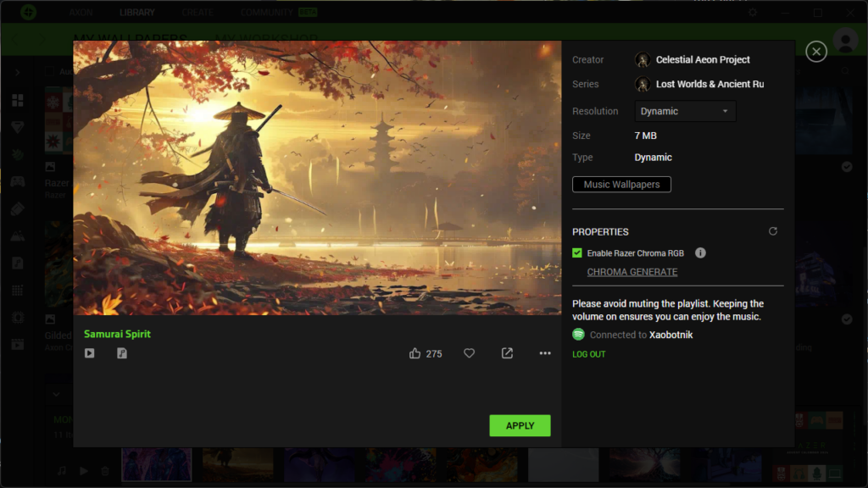868x488 pixels.
Task: Start the playlist with the bottom play icon
Action: 84,471
